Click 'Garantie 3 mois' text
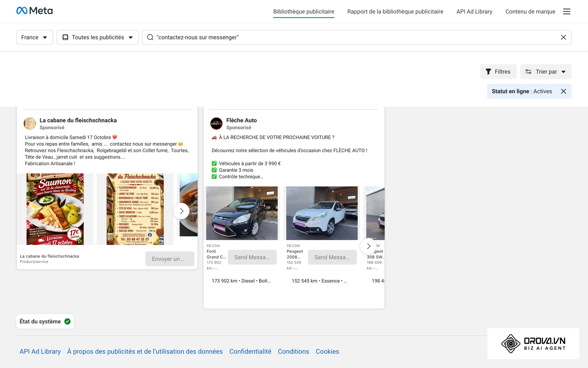 (x=236, y=170)
